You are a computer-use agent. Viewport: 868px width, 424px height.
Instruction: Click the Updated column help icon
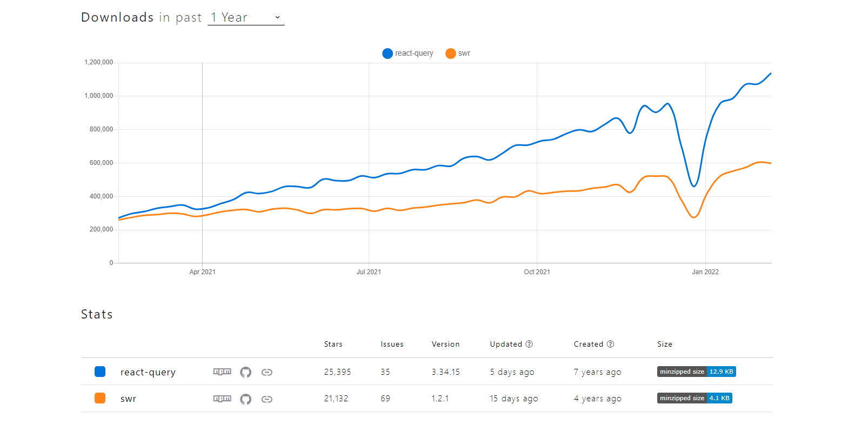click(529, 344)
